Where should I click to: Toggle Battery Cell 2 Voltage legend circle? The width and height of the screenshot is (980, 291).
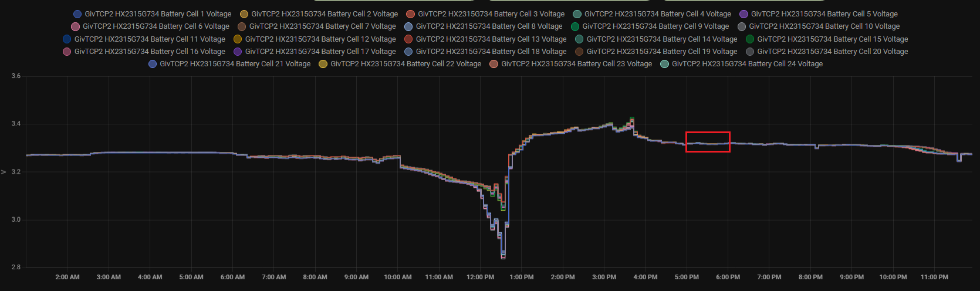click(244, 14)
